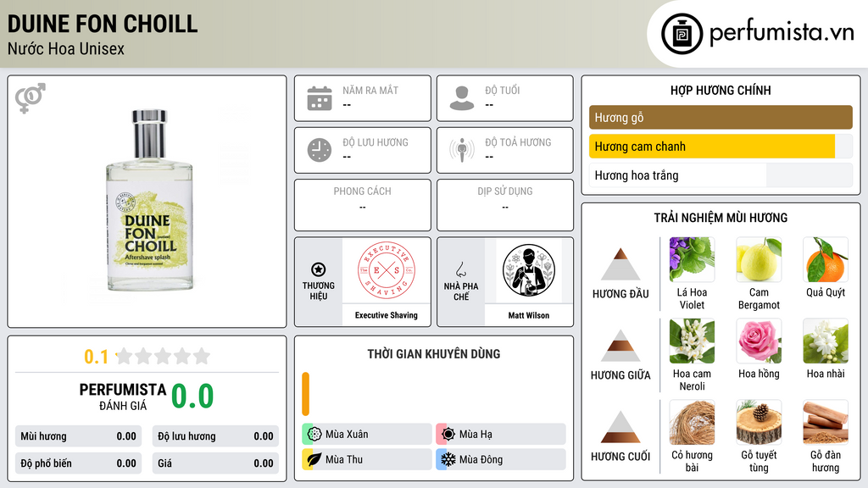This screenshot has height=488, width=868.
Task: Select the Gỗ đàn hương note image
Action: point(826,422)
